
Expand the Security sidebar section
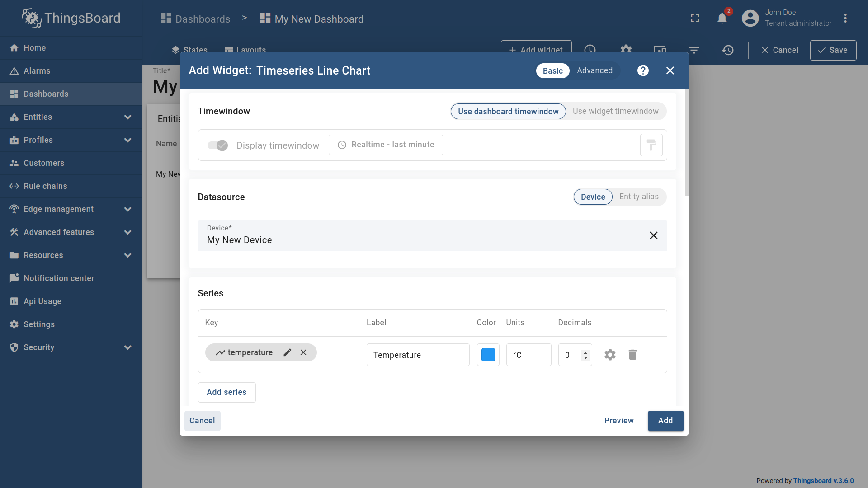coord(128,347)
